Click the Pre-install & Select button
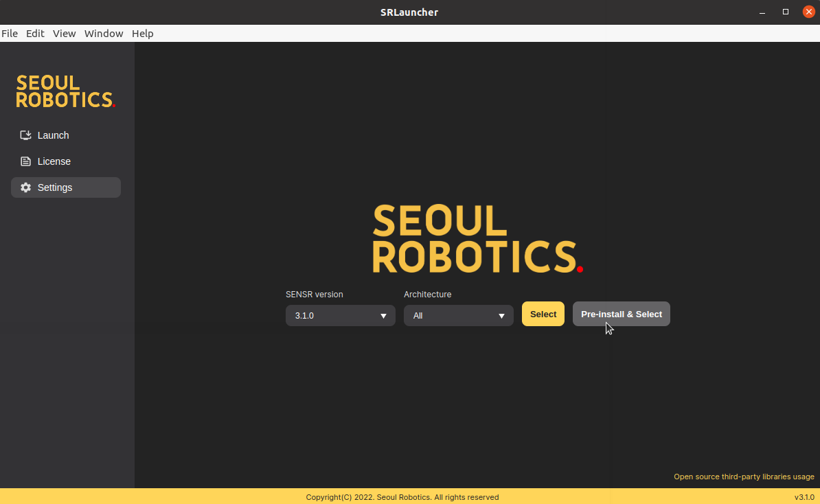Image resolution: width=820 pixels, height=504 pixels. pos(622,314)
